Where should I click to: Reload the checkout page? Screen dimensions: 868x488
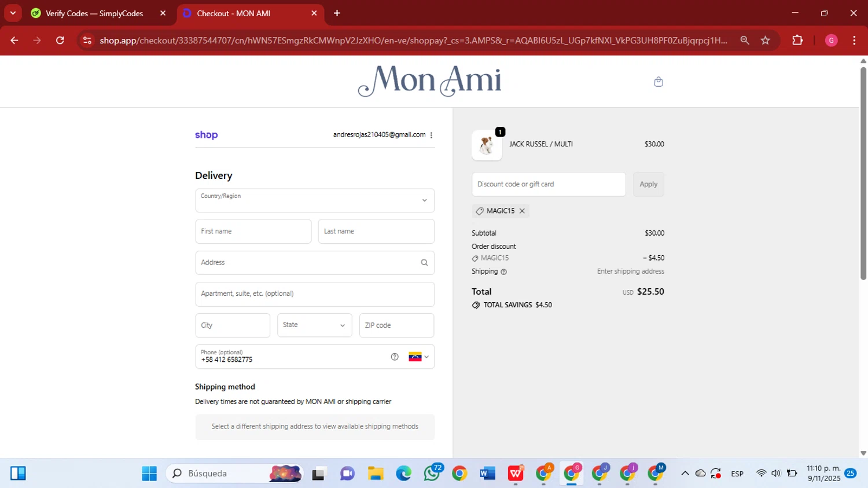pos(60,41)
